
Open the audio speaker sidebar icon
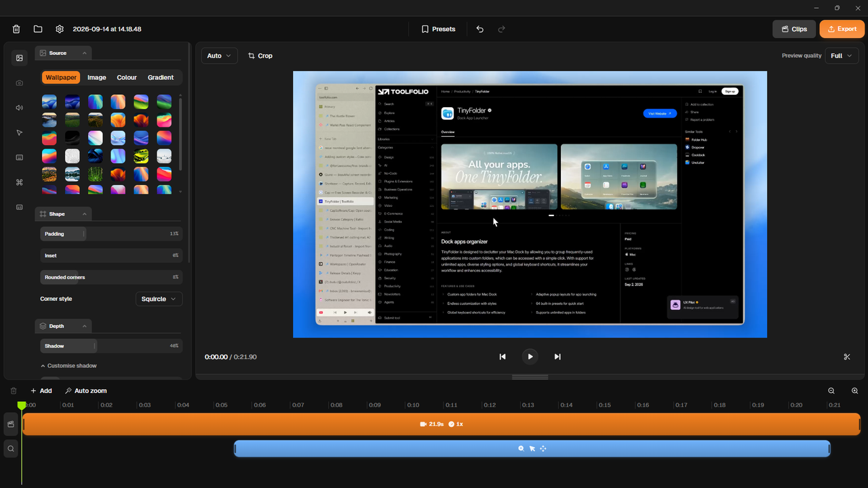click(20, 108)
